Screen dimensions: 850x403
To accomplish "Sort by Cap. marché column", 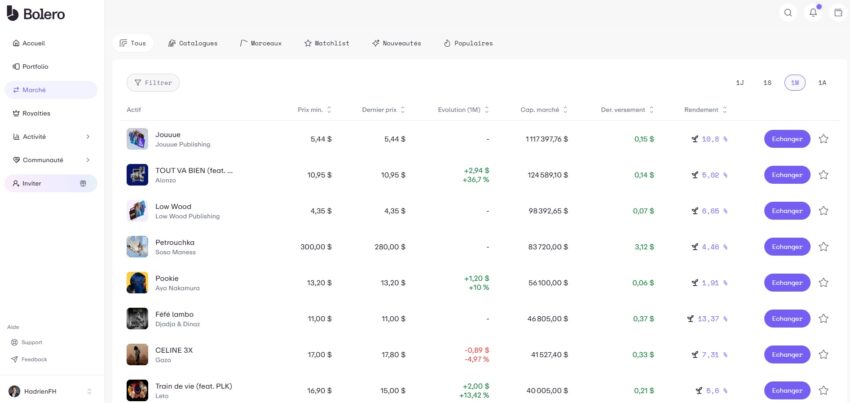I will (x=544, y=110).
